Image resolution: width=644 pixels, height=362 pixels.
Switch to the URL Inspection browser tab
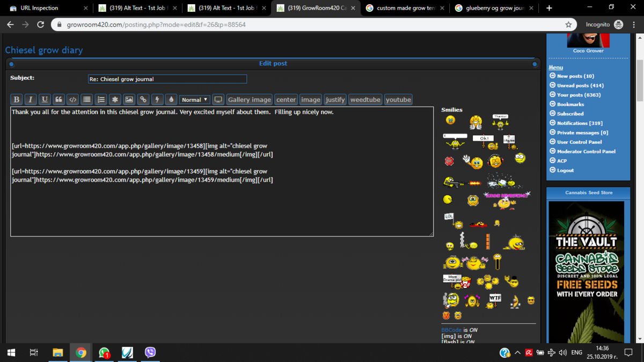pyautogui.click(x=46, y=8)
